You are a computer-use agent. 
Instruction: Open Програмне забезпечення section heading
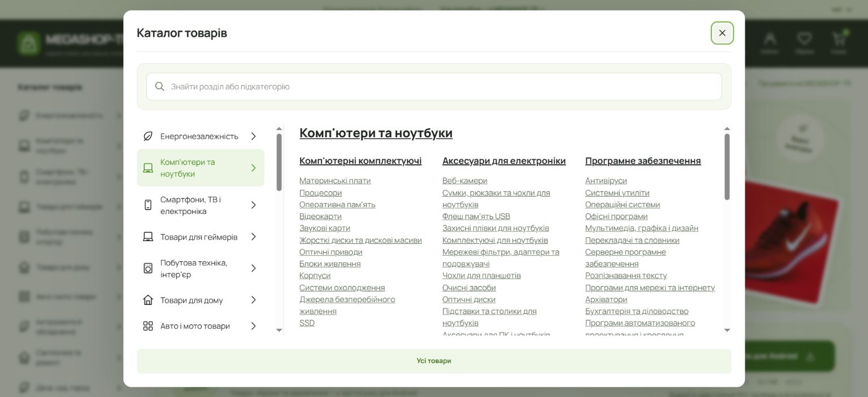point(643,161)
